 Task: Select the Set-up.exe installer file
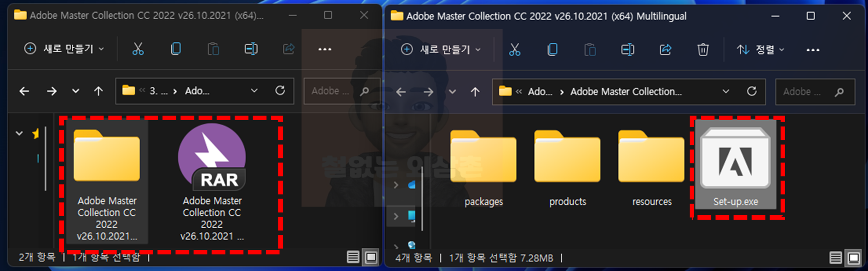coord(735,166)
